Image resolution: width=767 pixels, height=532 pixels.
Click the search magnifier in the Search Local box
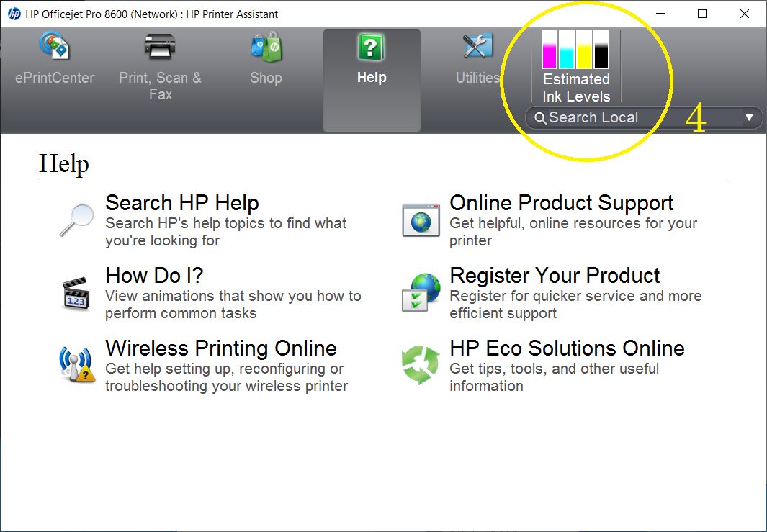(540, 118)
